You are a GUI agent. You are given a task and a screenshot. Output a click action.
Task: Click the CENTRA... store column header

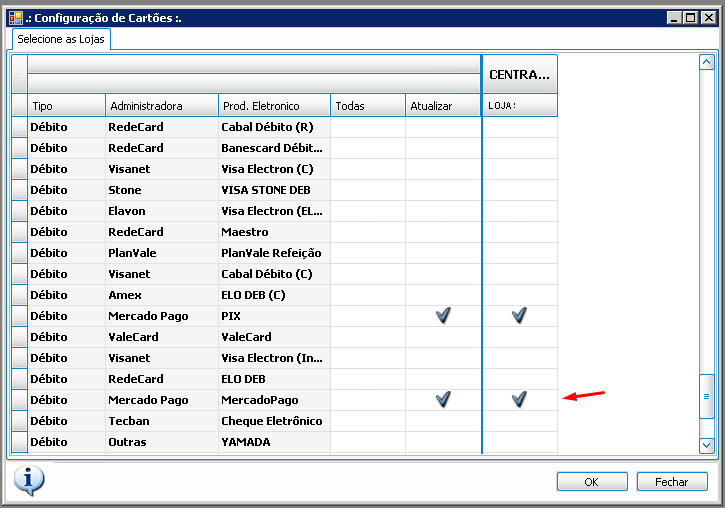(x=520, y=74)
